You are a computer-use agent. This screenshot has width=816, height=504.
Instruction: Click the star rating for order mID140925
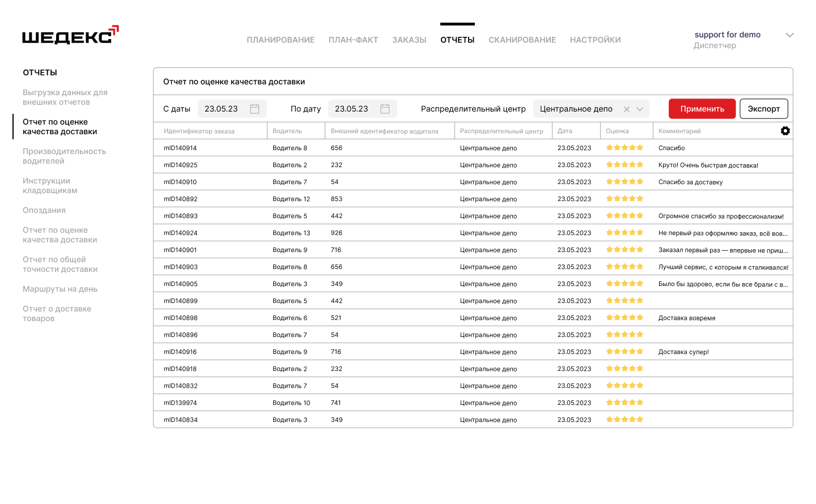coord(624,165)
